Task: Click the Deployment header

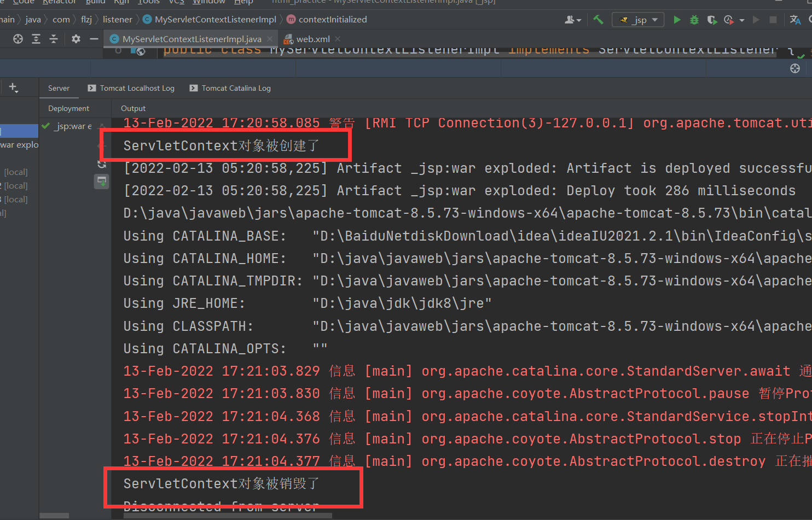Action: coord(68,108)
